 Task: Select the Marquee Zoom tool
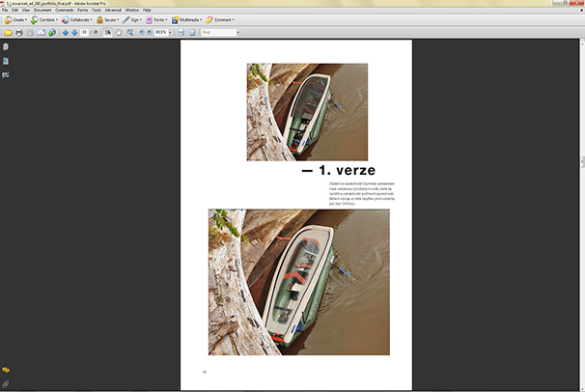click(x=130, y=32)
